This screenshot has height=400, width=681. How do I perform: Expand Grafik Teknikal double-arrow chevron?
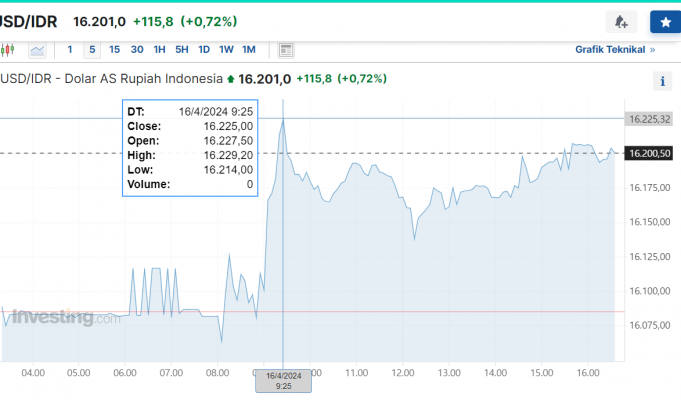(653, 49)
